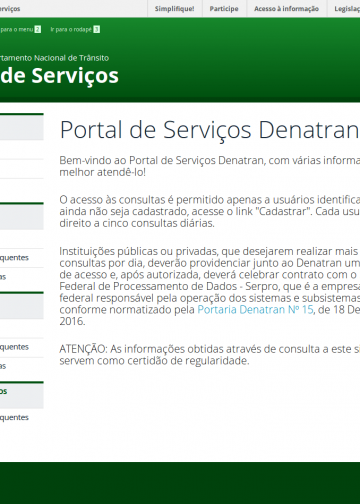Click the 'Ir para o rodapé' skip link
Viewport: 360px width, 504px height.
(x=75, y=29)
